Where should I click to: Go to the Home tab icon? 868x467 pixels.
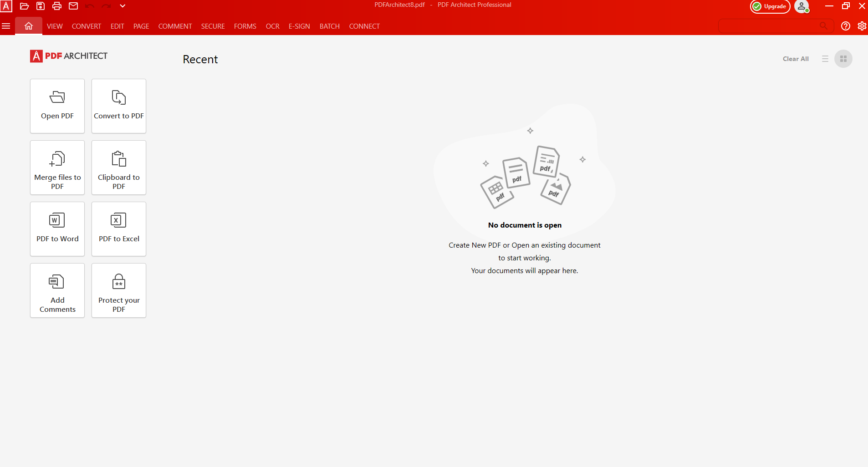[x=29, y=26]
